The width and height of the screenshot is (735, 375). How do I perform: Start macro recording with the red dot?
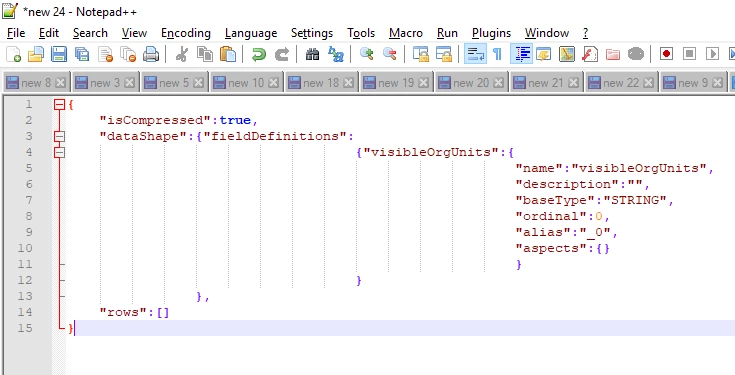tap(666, 54)
